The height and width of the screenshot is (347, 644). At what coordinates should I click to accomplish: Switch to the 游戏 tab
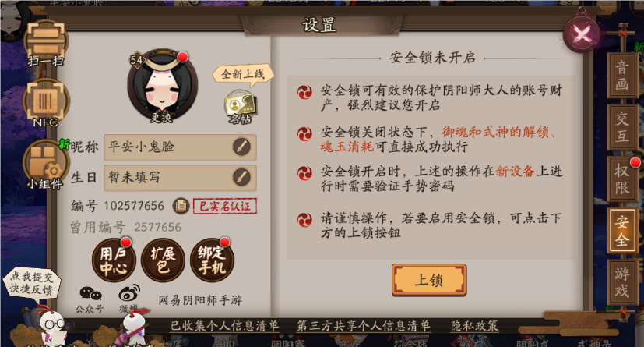click(x=622, y=282)
